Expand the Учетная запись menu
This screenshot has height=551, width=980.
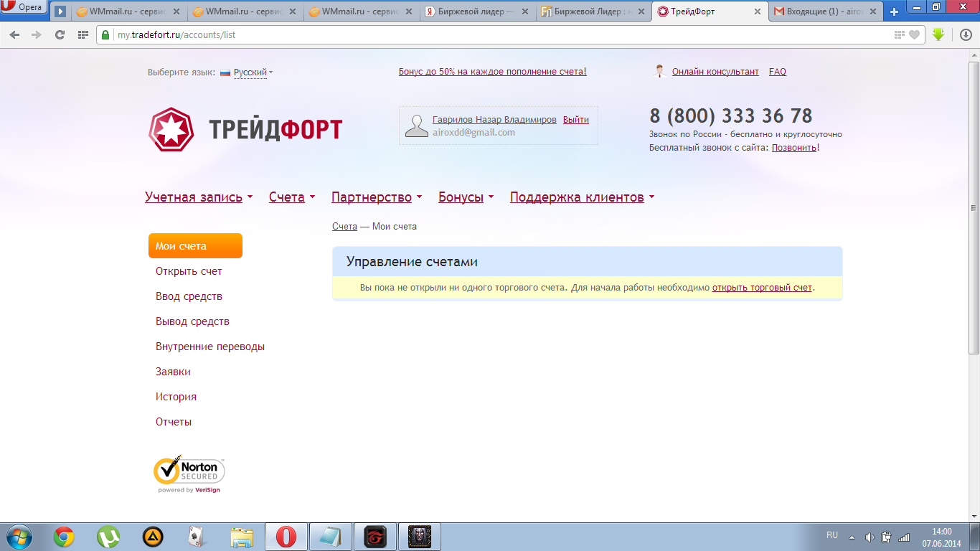(x=199, y=197)
